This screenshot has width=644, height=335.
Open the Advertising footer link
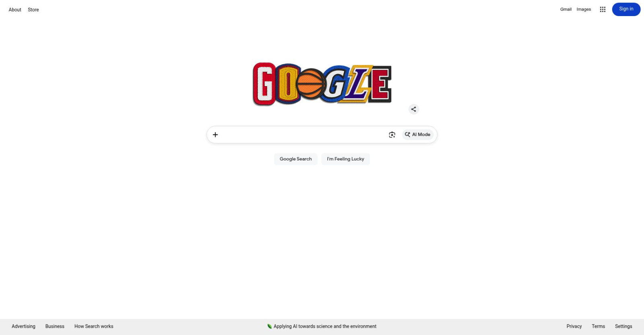tap(23, 326)
